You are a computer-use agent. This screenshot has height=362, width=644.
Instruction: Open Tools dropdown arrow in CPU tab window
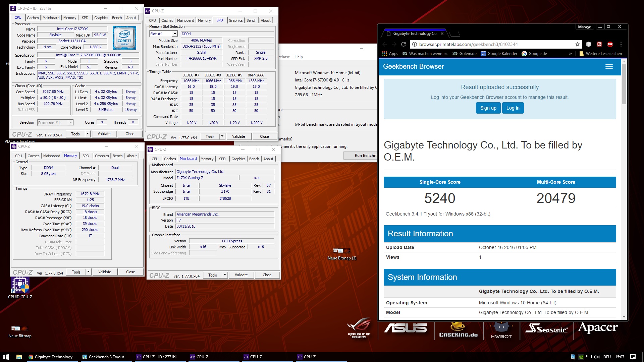pos(88,134)
